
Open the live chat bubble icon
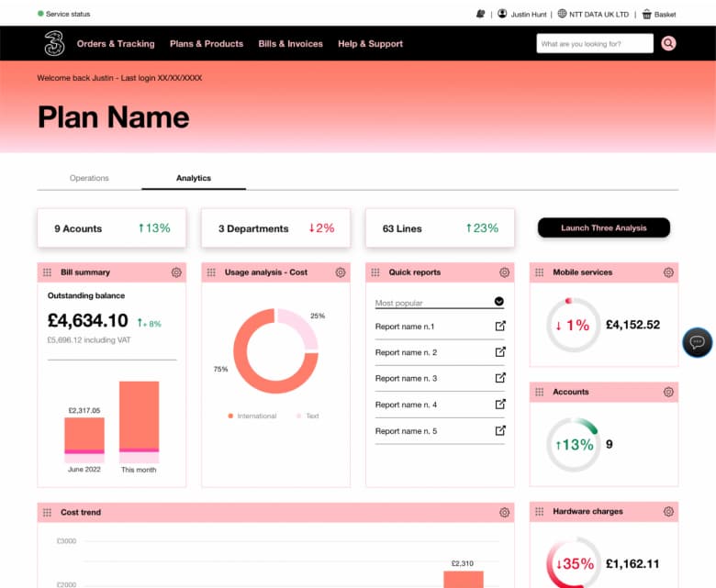coord(698,342)
